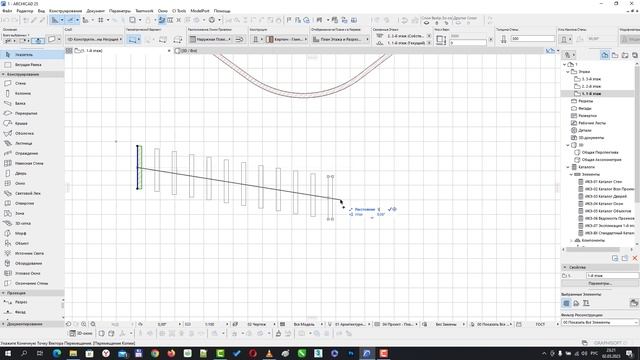This screenshot has height=360, width=640.
Task: Collapse the Свойства panel section
Action: 565,267
